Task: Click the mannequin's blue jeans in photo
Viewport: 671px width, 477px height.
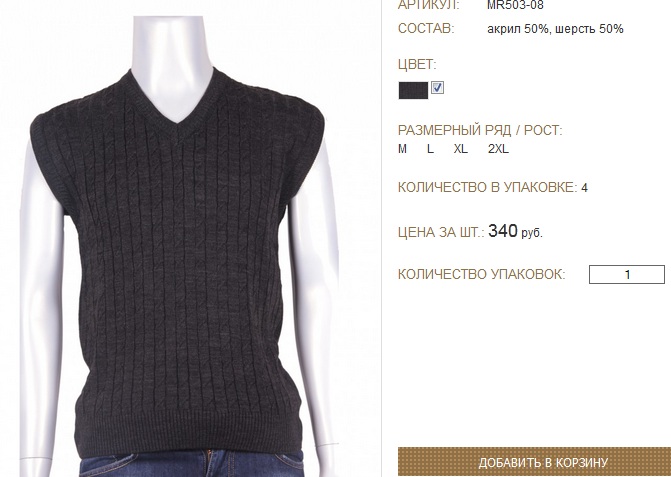Action: [192, 464]
